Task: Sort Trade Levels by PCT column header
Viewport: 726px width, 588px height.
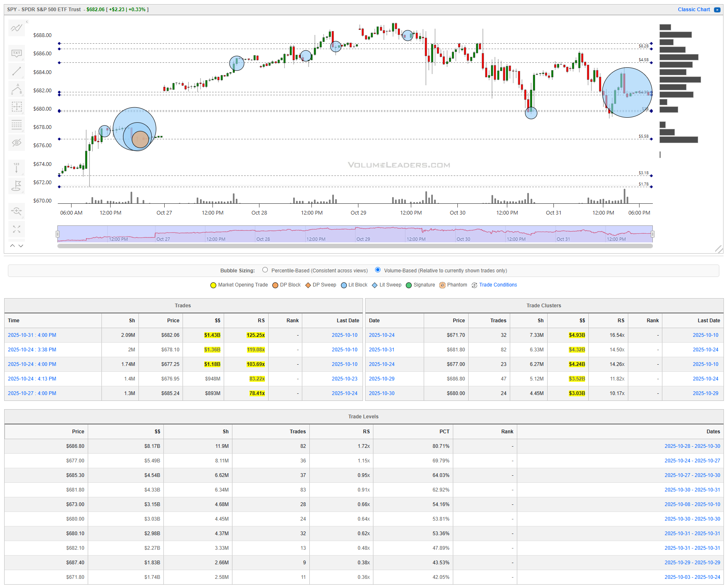Action: pos(413,432)
